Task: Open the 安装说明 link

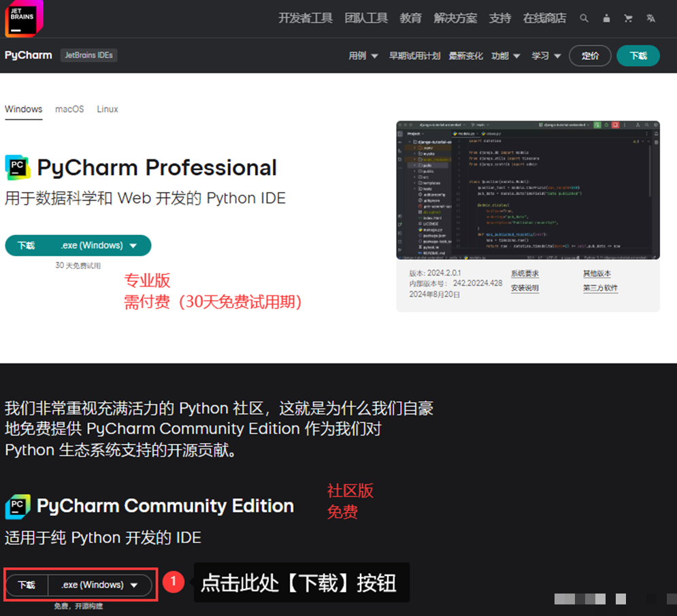Action: click(x=525, y=288)
